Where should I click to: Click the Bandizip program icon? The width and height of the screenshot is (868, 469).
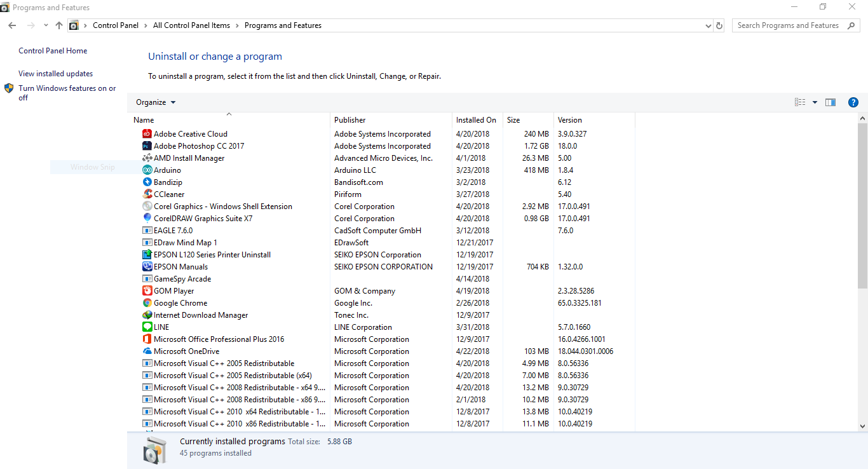tap(147, 182)
